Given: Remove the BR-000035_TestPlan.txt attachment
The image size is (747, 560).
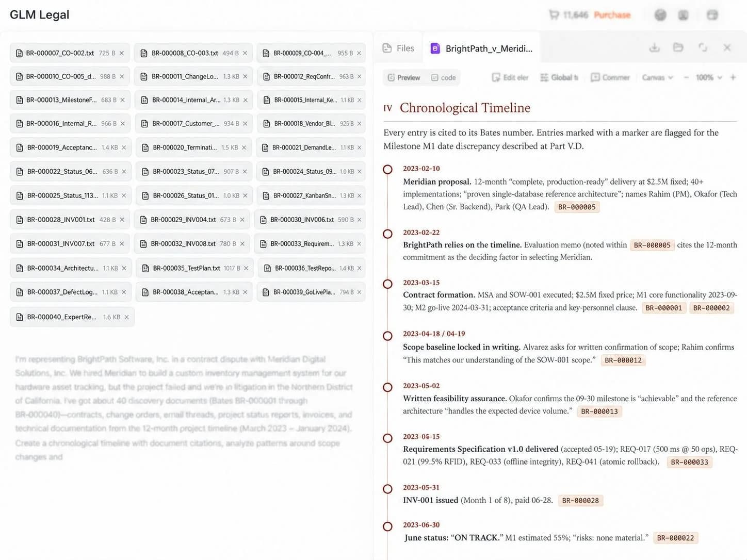Looking at the screenshot, I should click(x=246, y=268).
